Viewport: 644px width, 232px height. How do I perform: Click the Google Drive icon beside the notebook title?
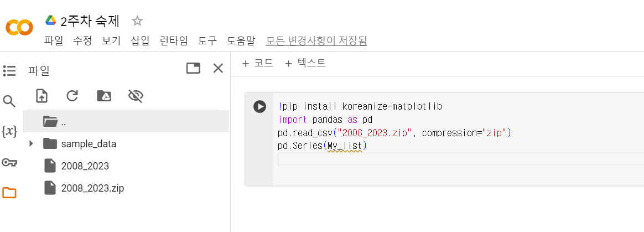click(50, 20)
